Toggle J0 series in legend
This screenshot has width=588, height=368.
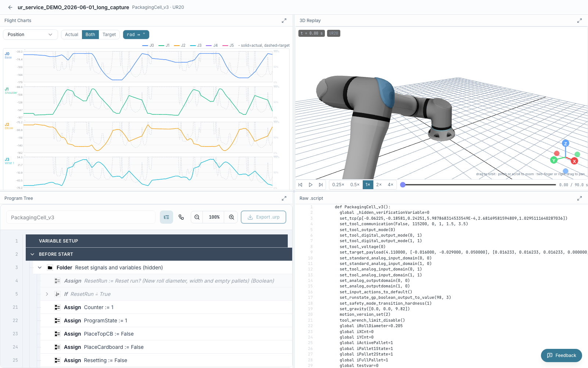[x=148, y=46]
